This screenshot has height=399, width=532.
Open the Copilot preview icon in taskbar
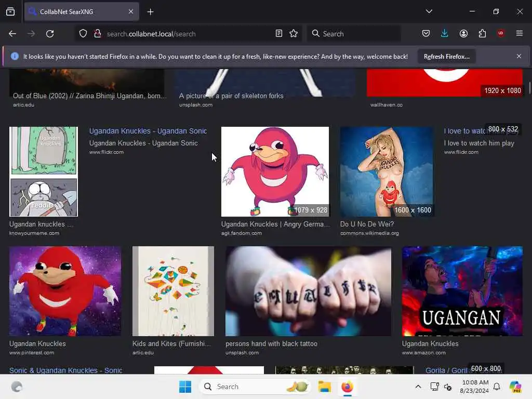(515, 387)
